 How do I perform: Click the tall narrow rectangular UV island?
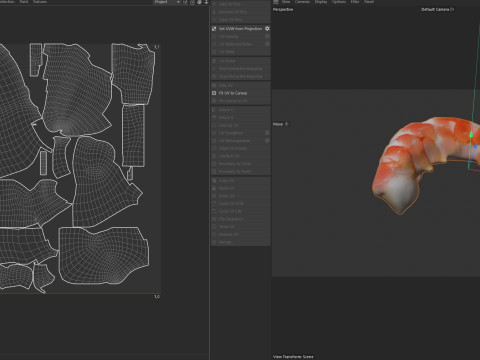(133, 135)
